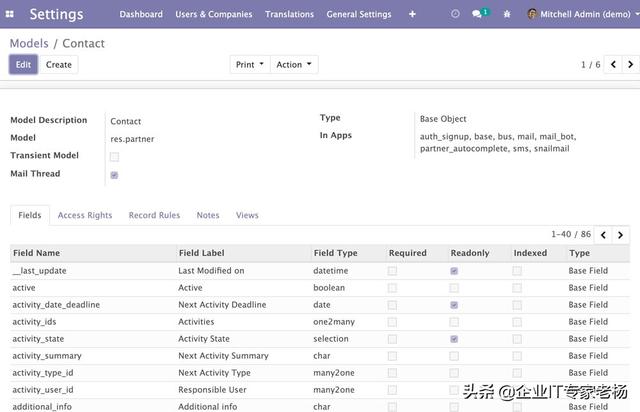Click Mitchell Admin avatar picture
Image resolution: width=640 pixels, height=412 pixels.
[x=532, y=14]
